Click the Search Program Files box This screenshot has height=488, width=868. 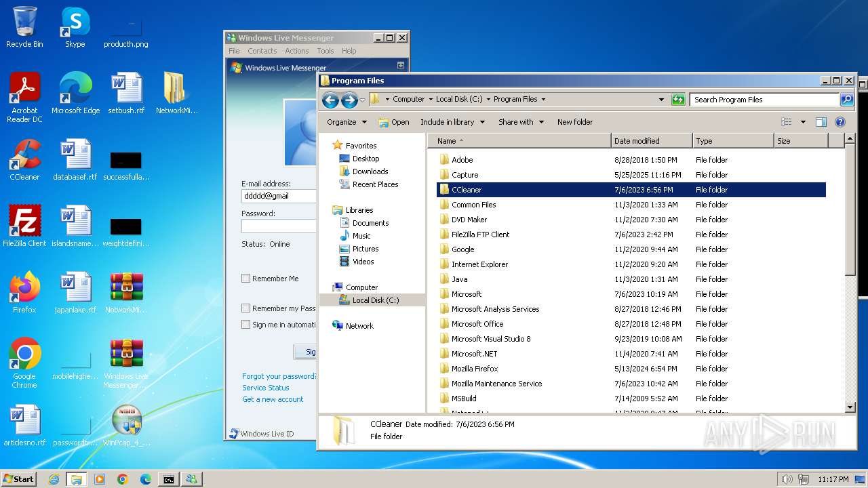click(x=765, y=100)
